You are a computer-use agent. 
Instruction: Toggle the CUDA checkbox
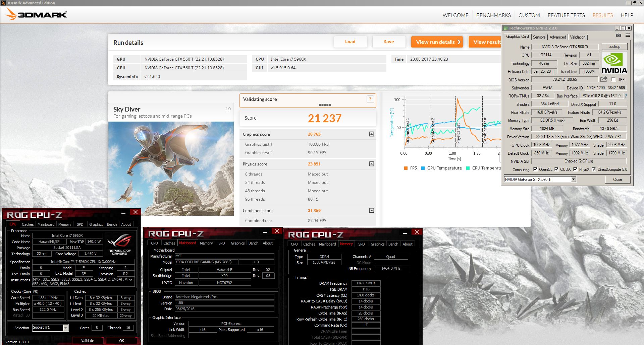556,169
